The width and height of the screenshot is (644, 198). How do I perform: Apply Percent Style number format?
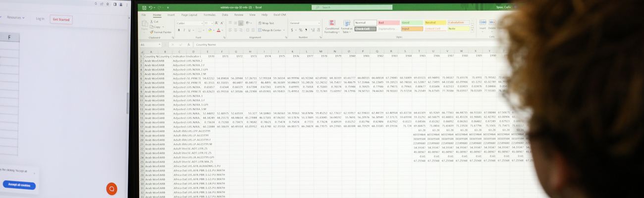point(300,30)
